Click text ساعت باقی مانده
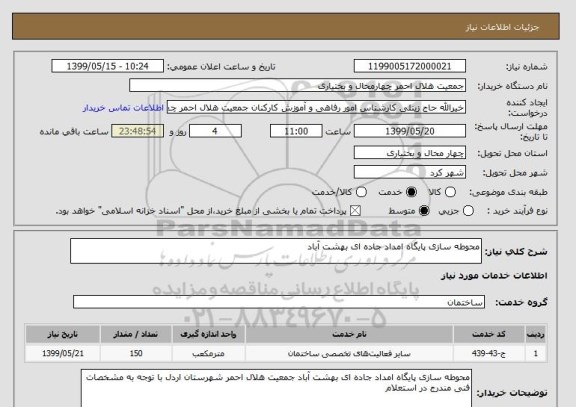Screen dimensions: 576x407 pyautogui.click(x=74, y=132)
